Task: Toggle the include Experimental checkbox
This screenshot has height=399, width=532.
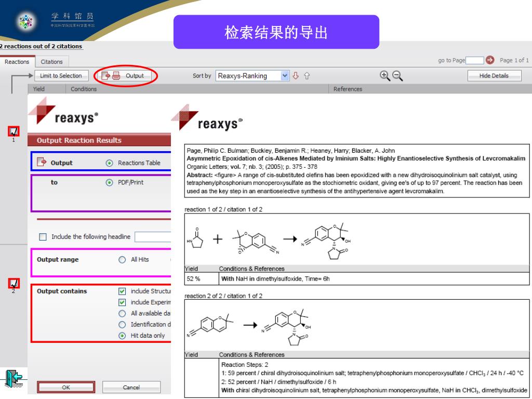Action: pos(122,302)
